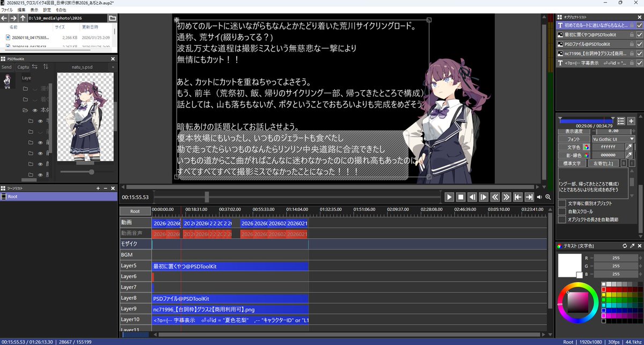
Task: Remove a scene with the minus icon
Action: click(105, 188)
